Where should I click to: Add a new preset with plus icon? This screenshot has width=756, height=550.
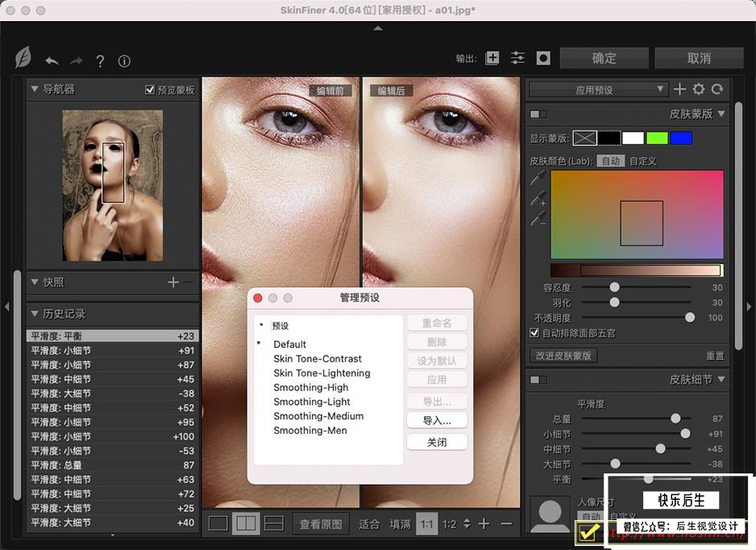tap(679, 90)
